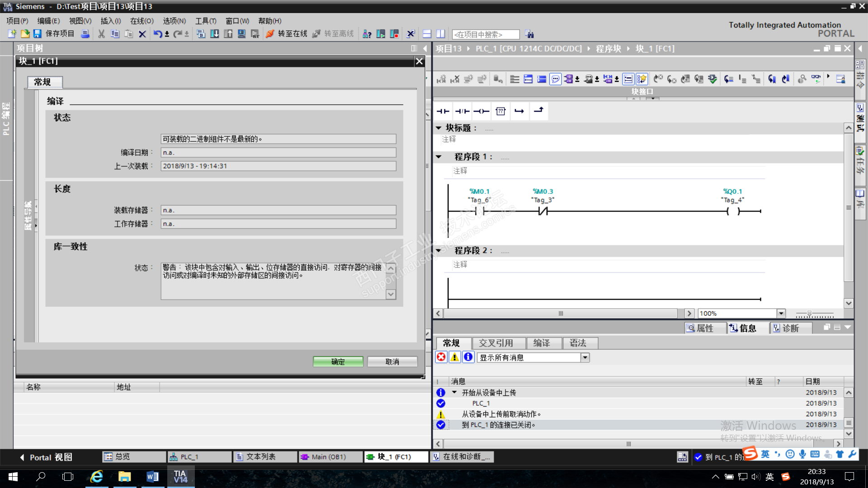The height and width of the screenshot is (488, 868).
Task: Switch to the 交叉引用 tab
Action: 496,343
